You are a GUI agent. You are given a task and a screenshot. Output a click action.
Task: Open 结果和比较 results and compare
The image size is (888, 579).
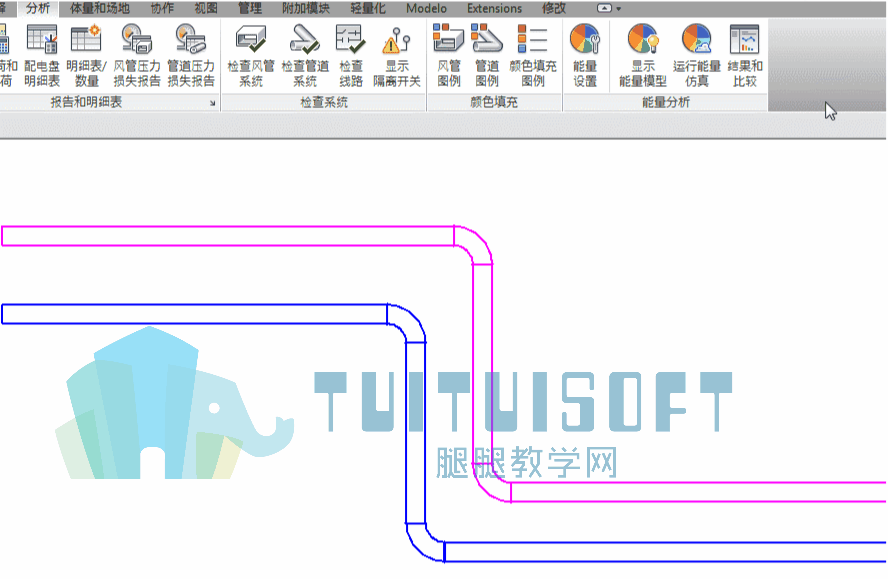(745, 56)
